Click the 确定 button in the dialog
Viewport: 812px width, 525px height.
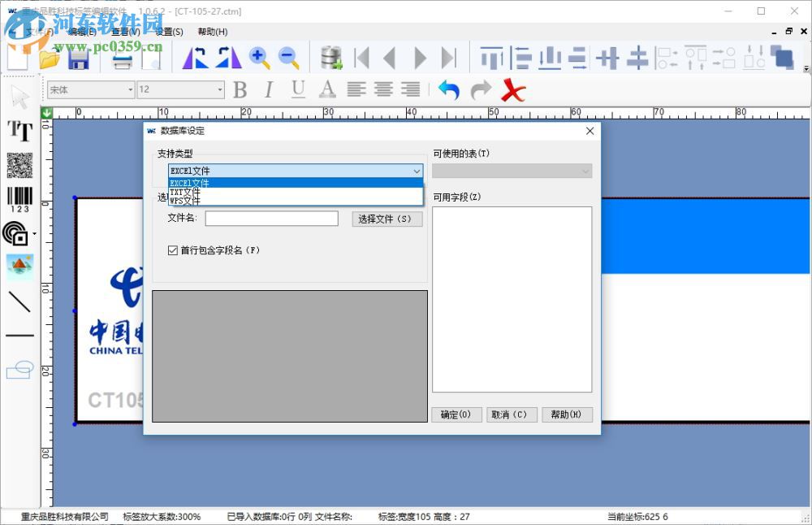(456, 414)
